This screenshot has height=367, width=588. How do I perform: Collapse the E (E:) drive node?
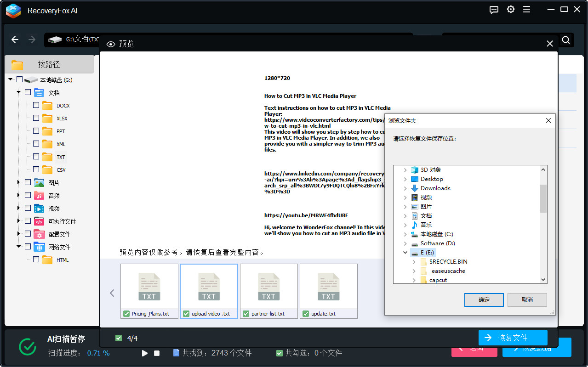click(405, 253)
